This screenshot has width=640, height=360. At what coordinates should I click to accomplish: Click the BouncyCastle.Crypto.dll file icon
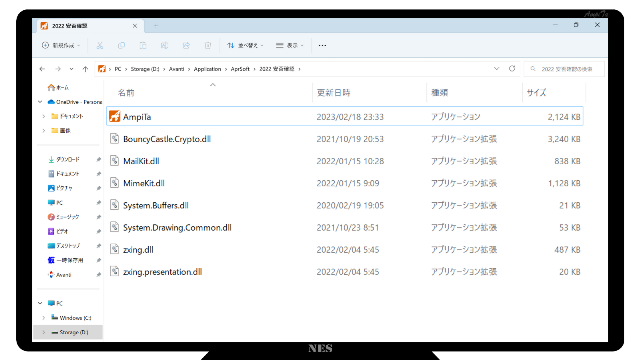(115, 139)
